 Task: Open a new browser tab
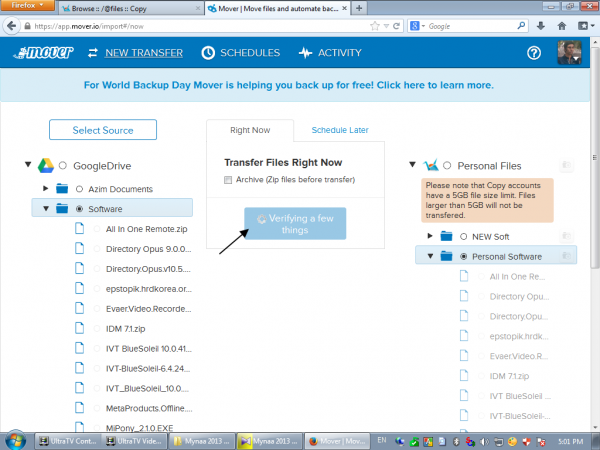coord(359,8)
